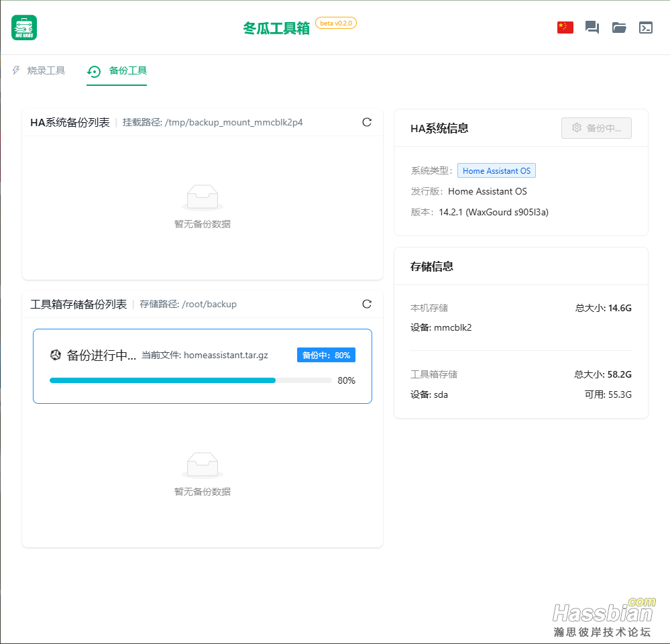Click the empty inbox icon in HA系统备份列表
This screenshot has height=644, width=670.
click(203, 197)
